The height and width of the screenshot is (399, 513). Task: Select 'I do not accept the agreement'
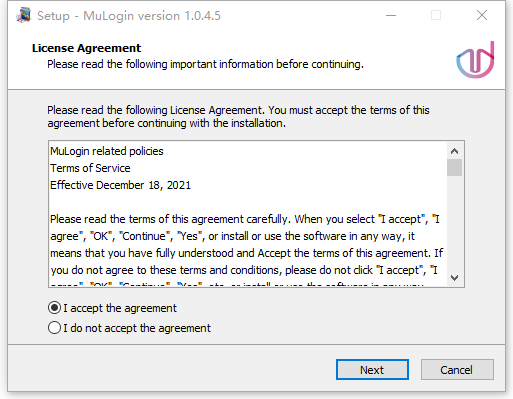pos(129,328)
